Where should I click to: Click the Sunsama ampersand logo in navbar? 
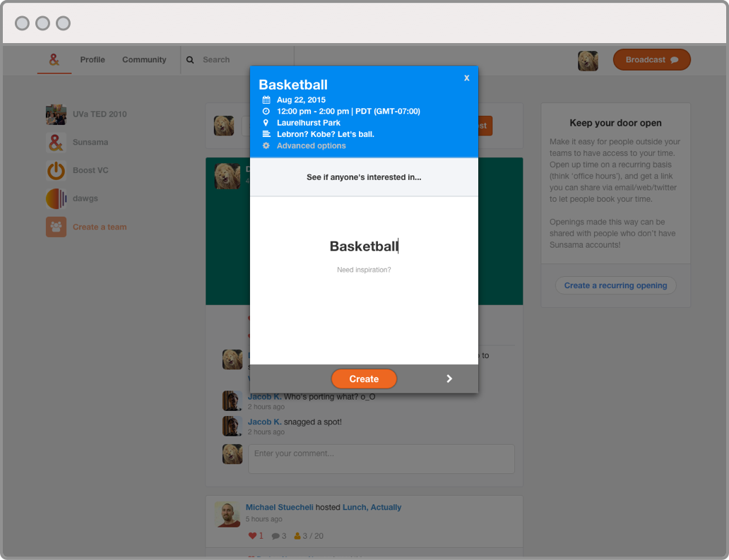coord(54,60)
